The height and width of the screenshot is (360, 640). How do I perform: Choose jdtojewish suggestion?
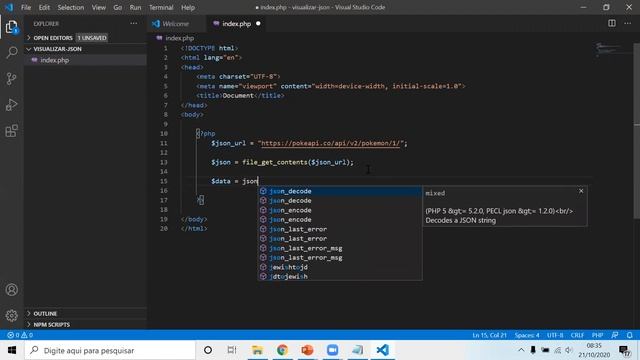(x=340, y=276)
